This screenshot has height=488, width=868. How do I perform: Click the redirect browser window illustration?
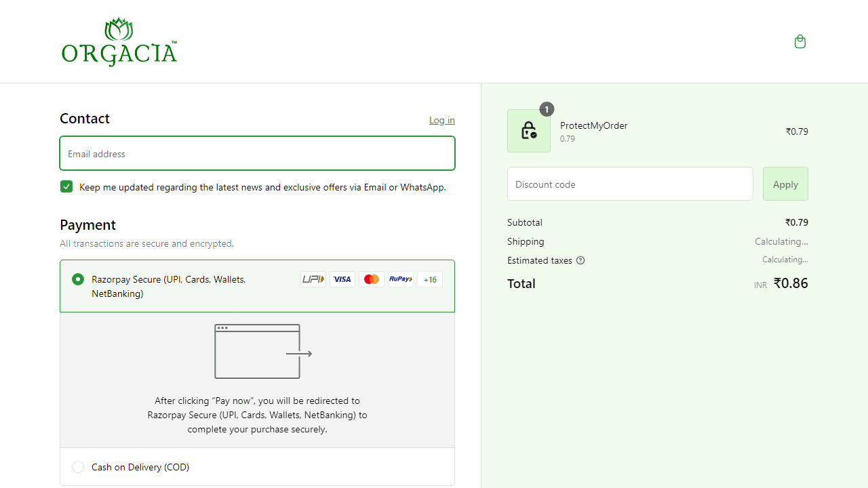pos(263,351)
